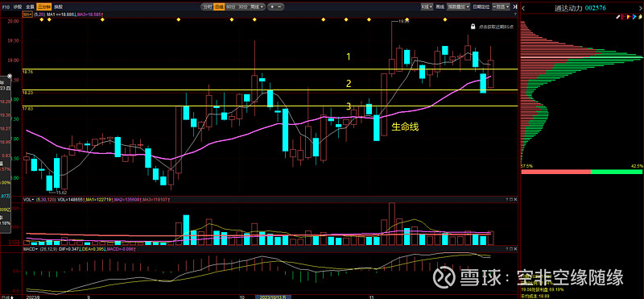Image resolution: width=644 pixels, height=299 pixels.
Task: Switch chart to 分时 intraday view
Action: [207, 7]
